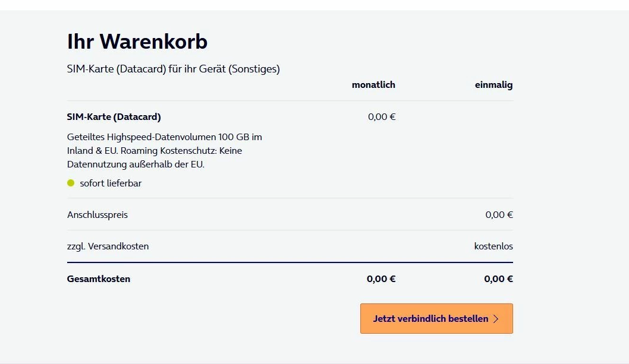Click the green availability dot

coord(71,183)
